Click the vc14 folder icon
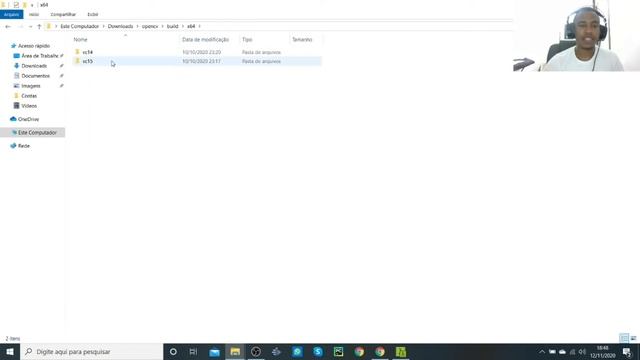Screen dimensions: 640x360 coord(78,52)
